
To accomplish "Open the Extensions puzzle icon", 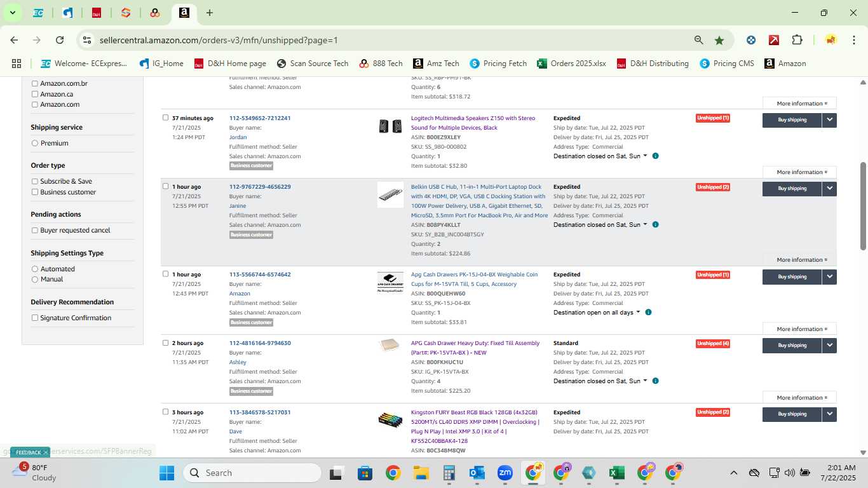I will pos(797,40).
